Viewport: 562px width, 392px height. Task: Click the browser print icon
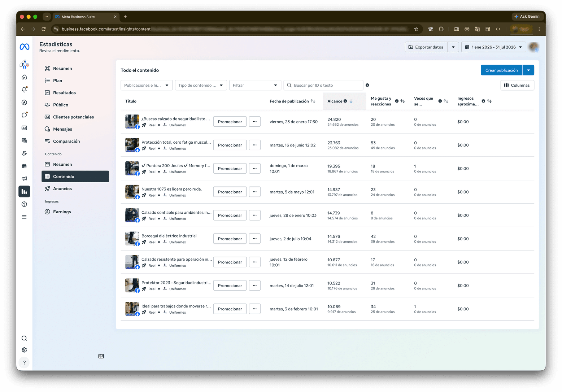467,29
